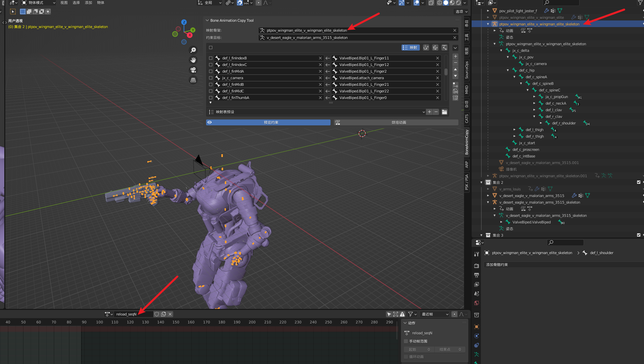The height and width of the screenshot is (364, 644).
Task: Click the pan view hand icon
Action: point(193,60)
